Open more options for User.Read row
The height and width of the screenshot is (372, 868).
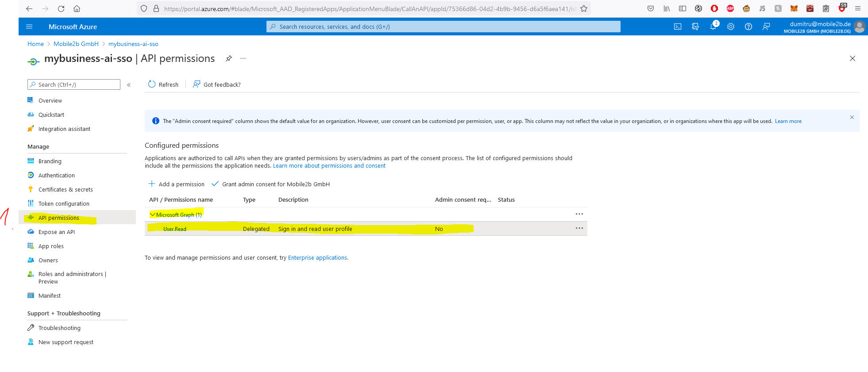click(579, 228)
